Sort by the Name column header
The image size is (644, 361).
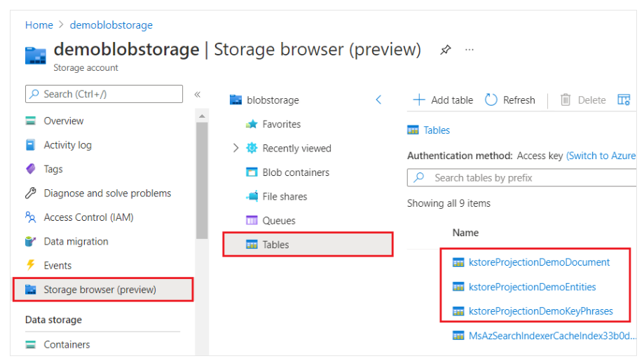pyautogui.click(x=465, y=233)
